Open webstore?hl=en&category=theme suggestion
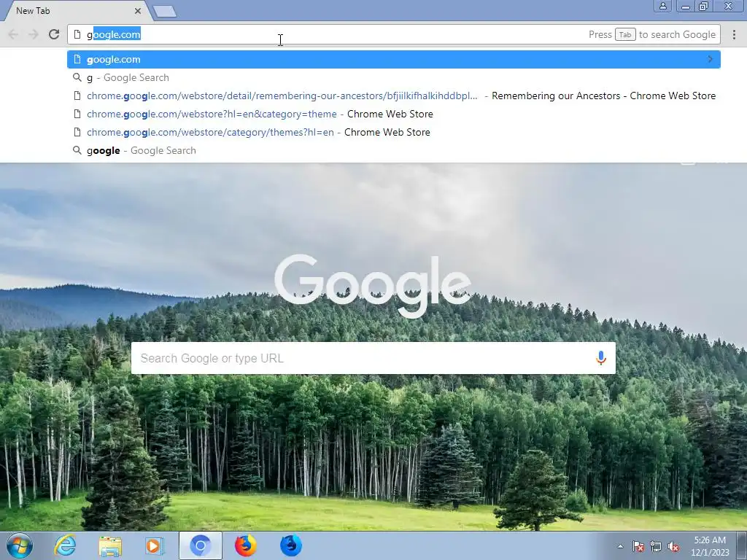Image resolution: width=747 pixels, height=560 pixels. [393, 114]
